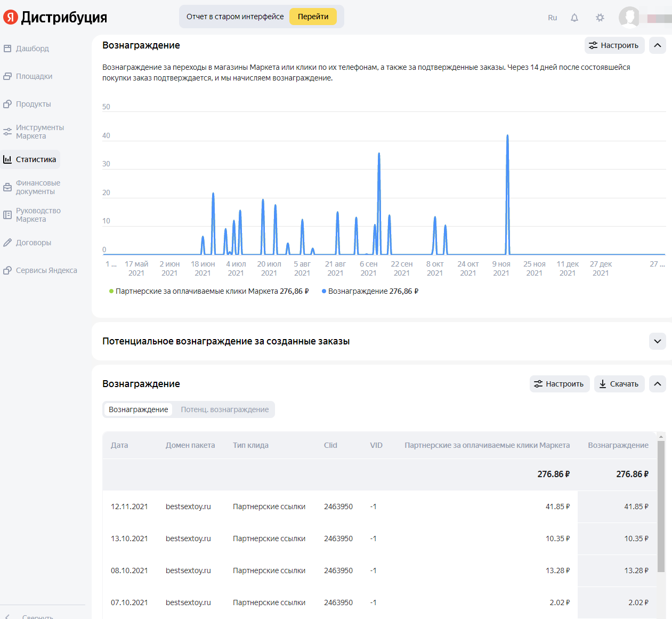Select the Вознаграждение tab
The width and height of the screenshot is (672, 619).
click(x=138, y=409)
